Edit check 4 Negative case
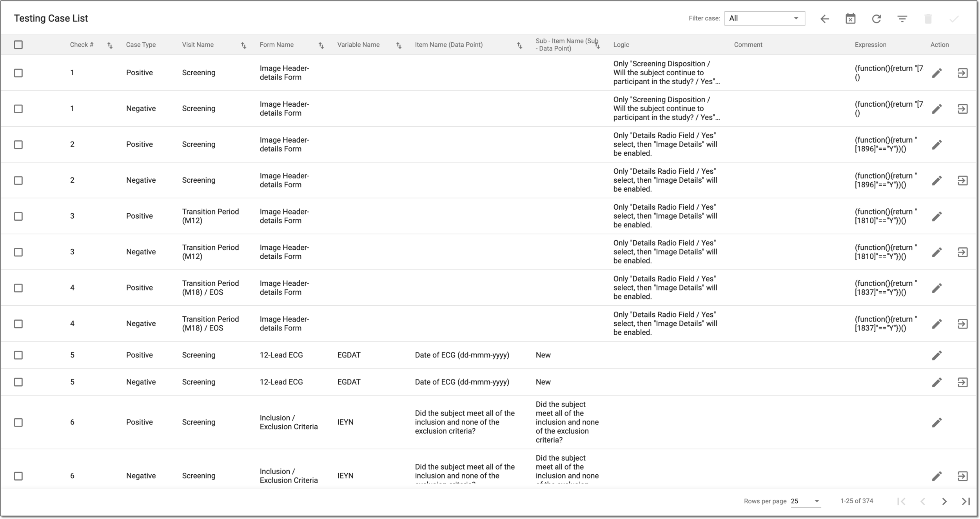 (x=937, y=324)
